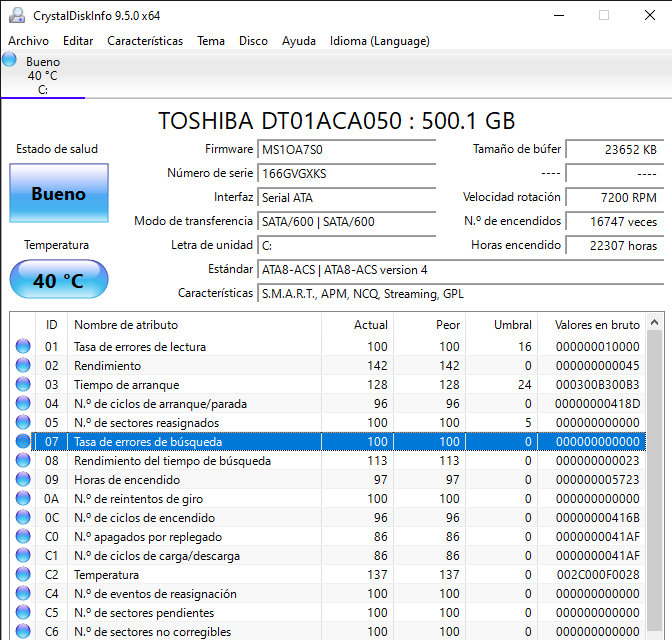
Task: Click status orb of the Temperatura attribute row
Action: tap(22, 575)
